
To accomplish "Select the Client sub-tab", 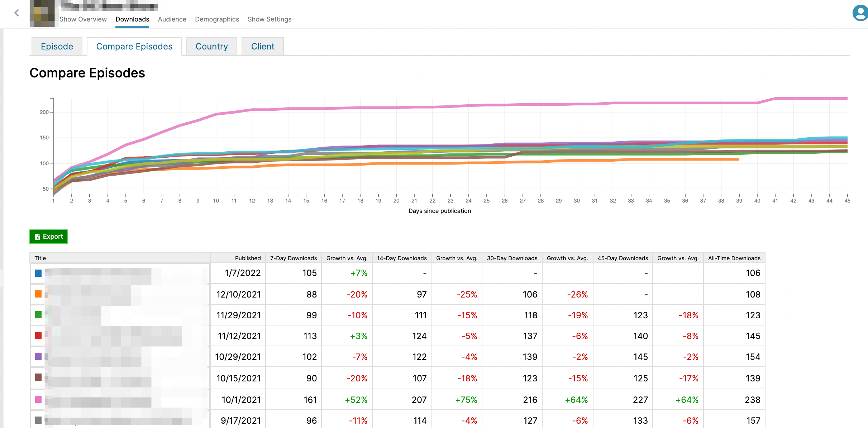I will coord(263,47).
